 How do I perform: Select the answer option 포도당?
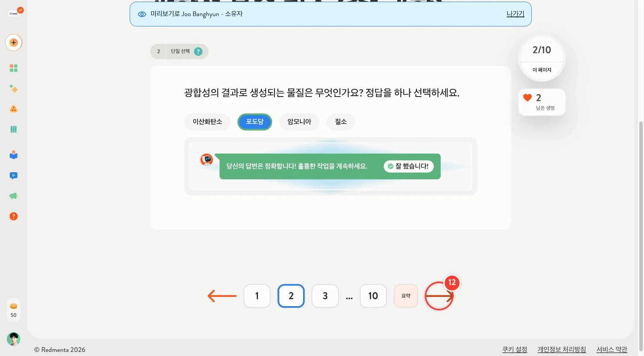pyautogui.click(x=255, y=122)
